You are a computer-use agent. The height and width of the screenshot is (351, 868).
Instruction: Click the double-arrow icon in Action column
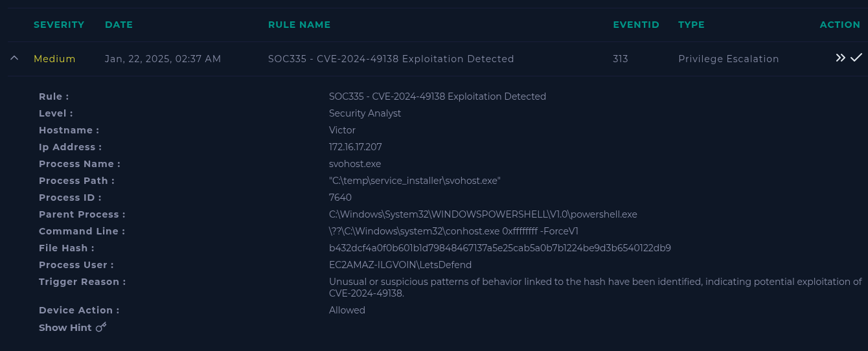pos(840,58)
